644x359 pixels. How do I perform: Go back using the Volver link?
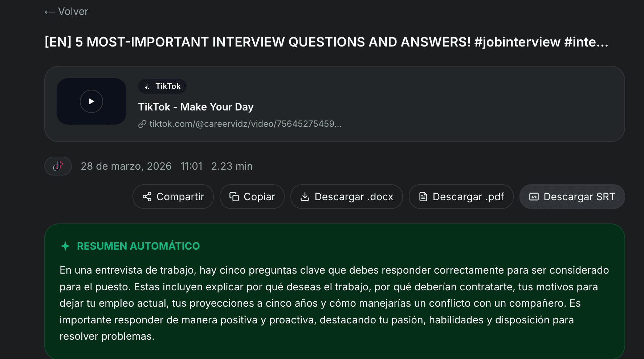[x=73, y=12]
